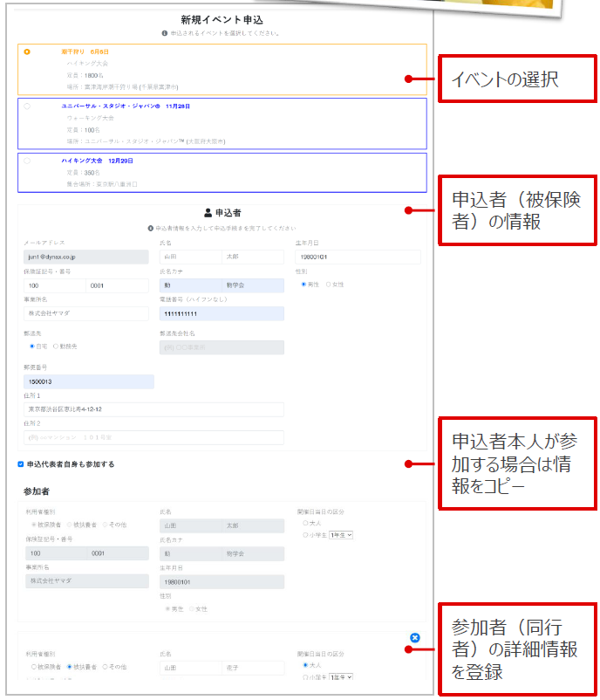This screenshot has height=700, width=600.
Task: Set 郵送先 to 勤務先
Action: coord(56,346)
